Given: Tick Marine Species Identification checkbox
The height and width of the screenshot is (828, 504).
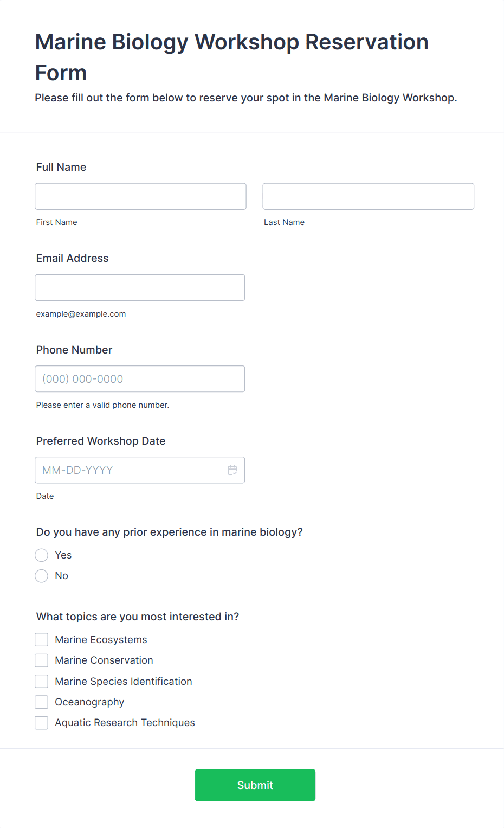Looking at the screenshot, I should tap(42, 682).
